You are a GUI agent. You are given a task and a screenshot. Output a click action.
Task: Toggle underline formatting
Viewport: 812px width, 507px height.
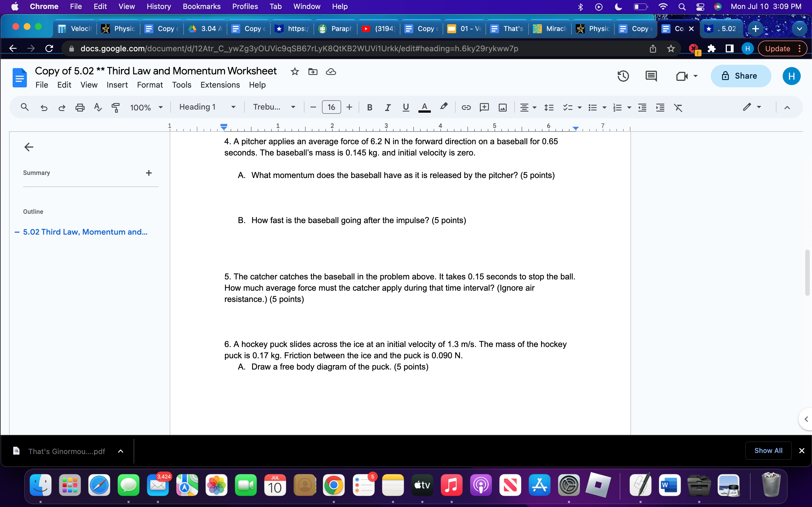coord(406,107)
